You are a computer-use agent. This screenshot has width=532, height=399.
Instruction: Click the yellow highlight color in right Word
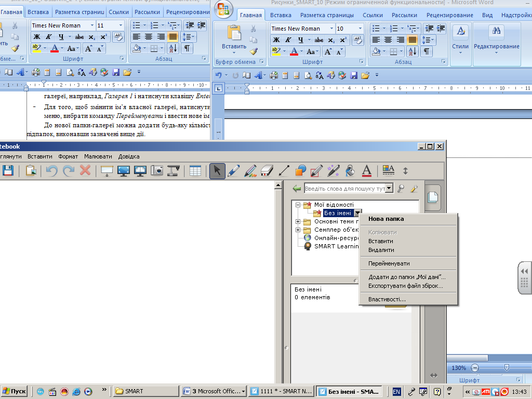pyautogui.click(x=276, y=51)
